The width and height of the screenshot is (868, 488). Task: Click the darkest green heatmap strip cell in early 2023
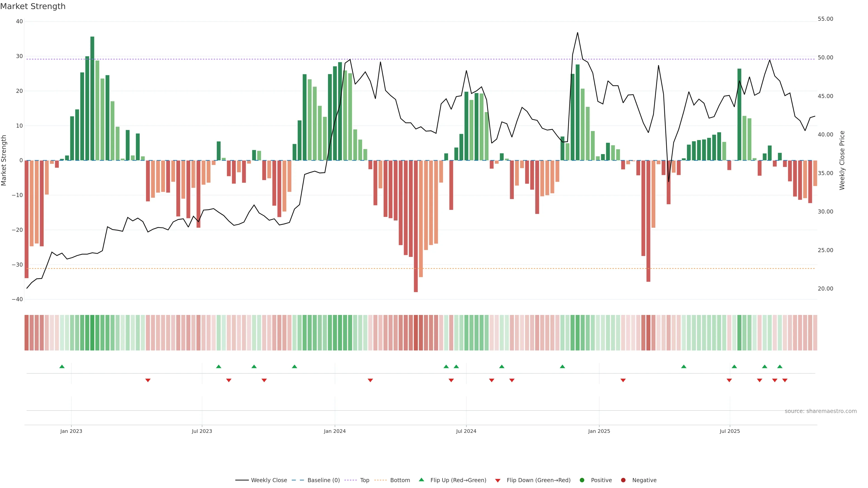tap(92, 333)
